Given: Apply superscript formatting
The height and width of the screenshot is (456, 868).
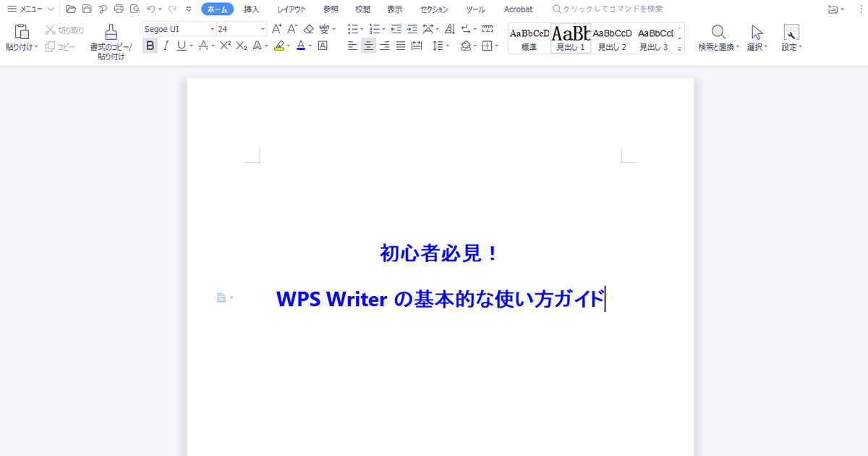Looking at the screenshot, I should tap(225, 46).
